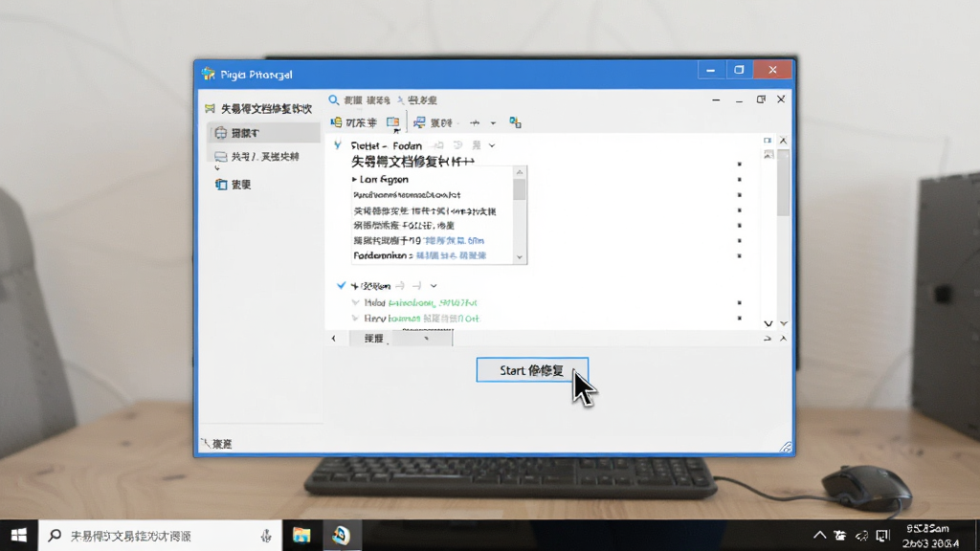Click the circular gray icon on Fodan row

(x=458, y=145)
